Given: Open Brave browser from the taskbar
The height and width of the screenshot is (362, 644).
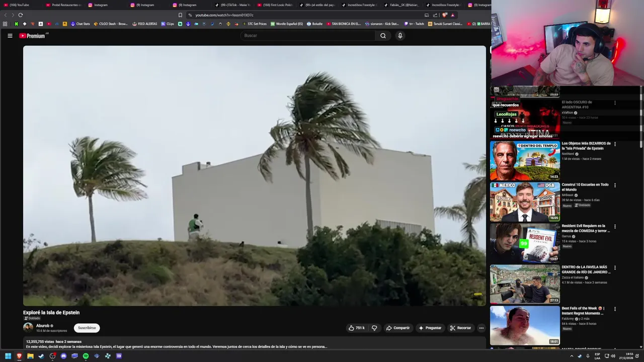Looking at the screenshot, I should pyautogui.click(x=19, y=356).
